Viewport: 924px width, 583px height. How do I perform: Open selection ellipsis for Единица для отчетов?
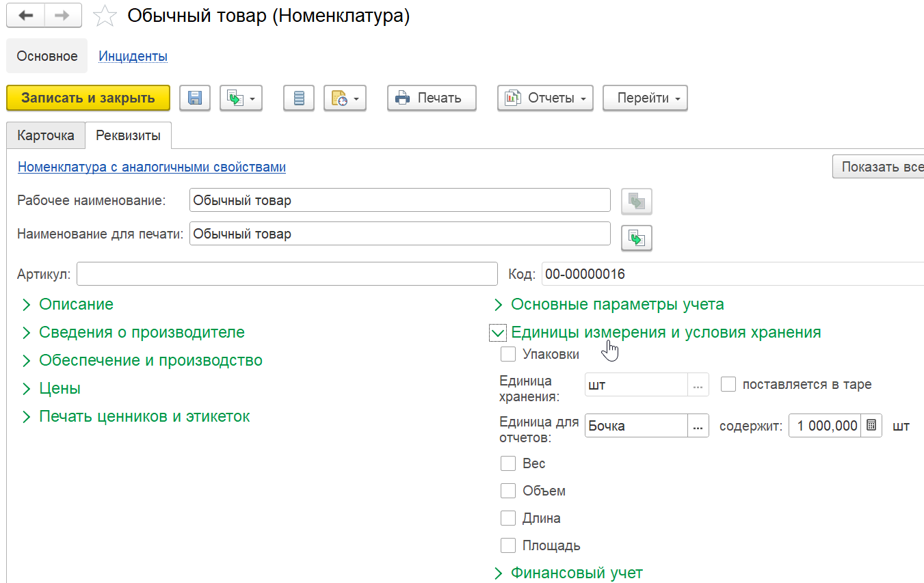[x=698, y=426]
